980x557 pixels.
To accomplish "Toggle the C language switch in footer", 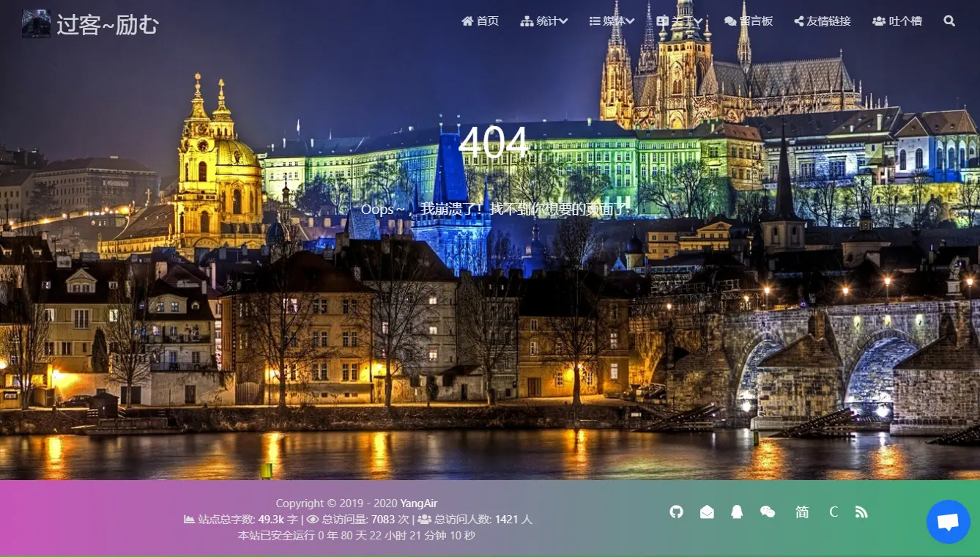I will (834, 512).
